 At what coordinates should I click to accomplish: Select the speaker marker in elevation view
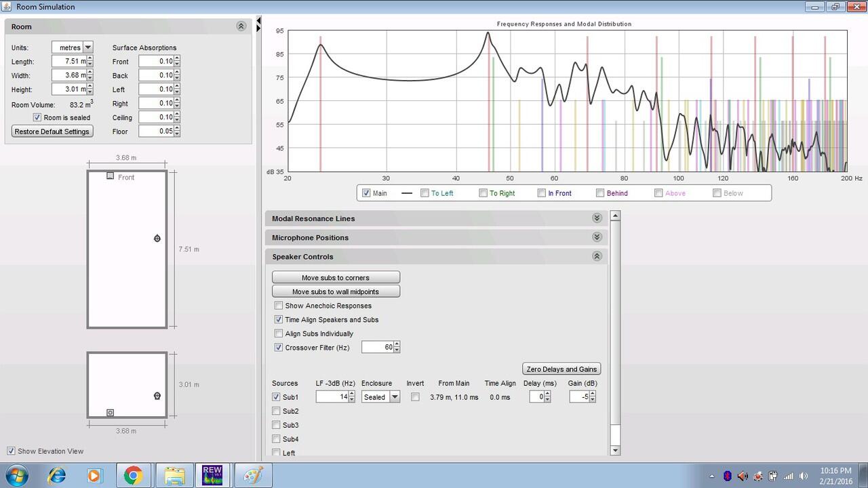111,412
